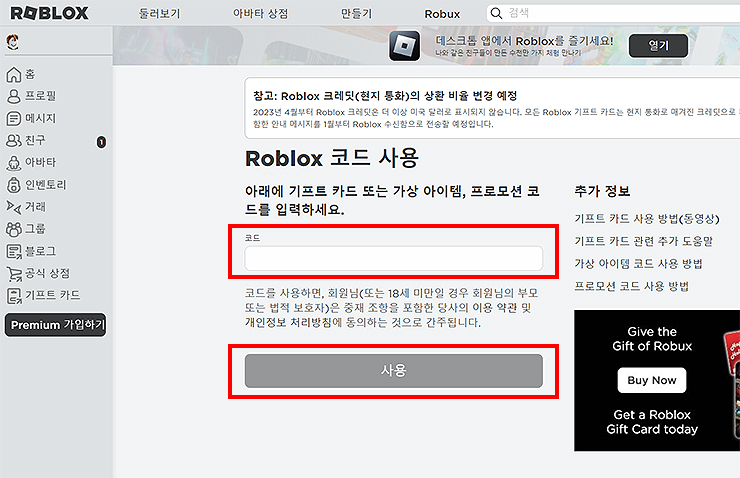Click the Roblox desktop app icon in banner
The height and width of the screenshot is (478, 740).
pyautogui.click(x=404, y=46)
